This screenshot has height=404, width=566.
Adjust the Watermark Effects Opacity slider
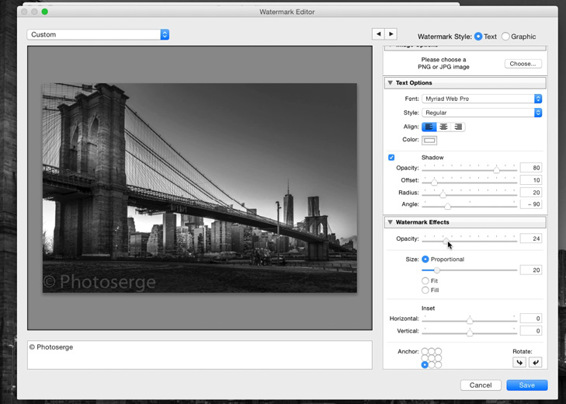tap(446, 240)
